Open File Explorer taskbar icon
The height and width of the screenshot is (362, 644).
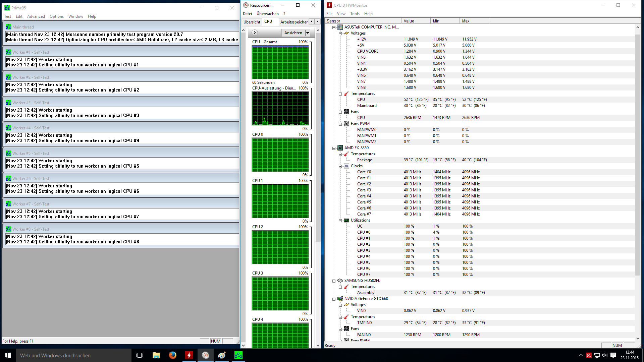(x=156, y=355)
